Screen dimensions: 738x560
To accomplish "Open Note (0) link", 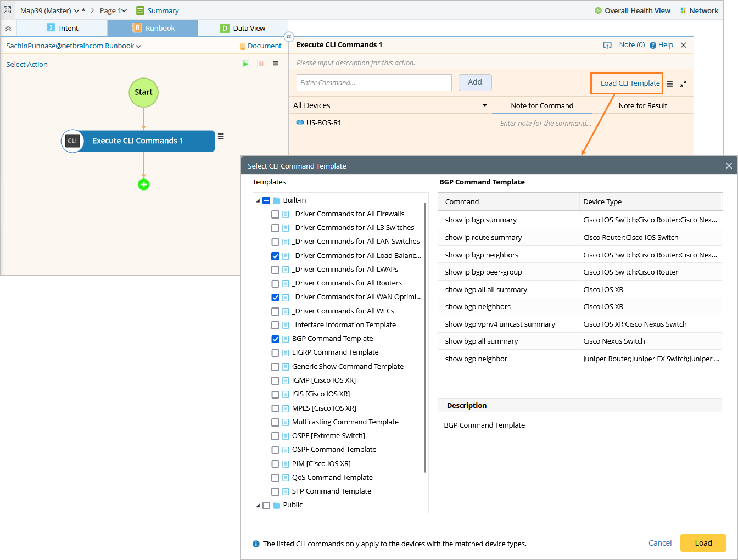I will (632, 45).
